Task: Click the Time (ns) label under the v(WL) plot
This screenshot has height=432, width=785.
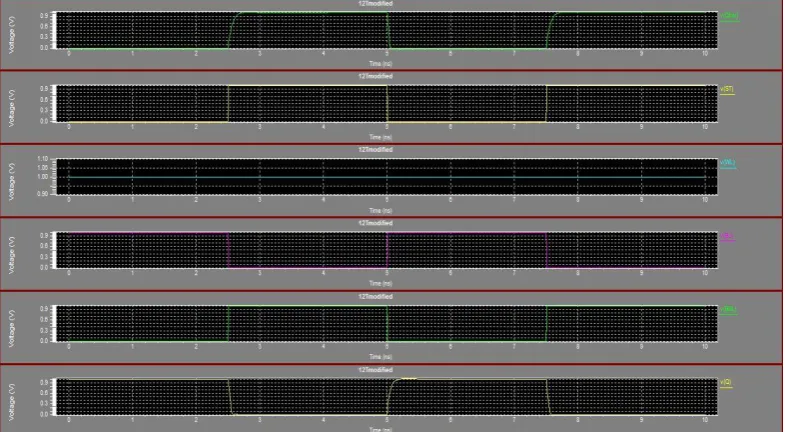Action: (x=380, y=211)
